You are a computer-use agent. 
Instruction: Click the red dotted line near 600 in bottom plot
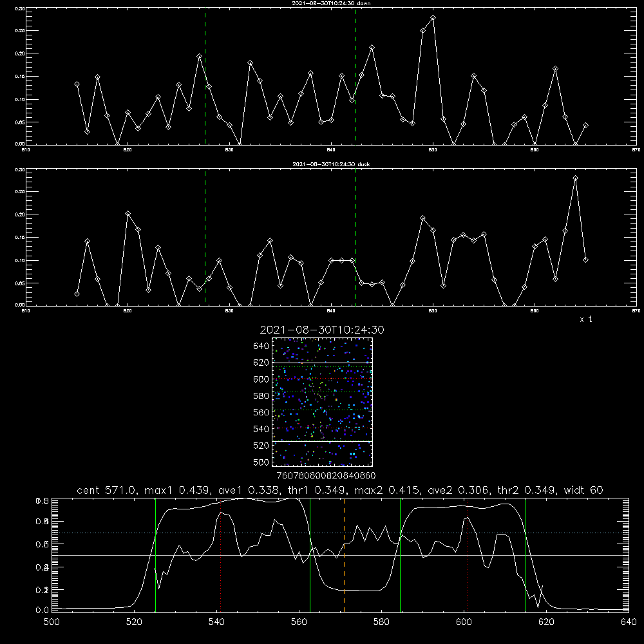pyautogui.click(x=468, y=555)
